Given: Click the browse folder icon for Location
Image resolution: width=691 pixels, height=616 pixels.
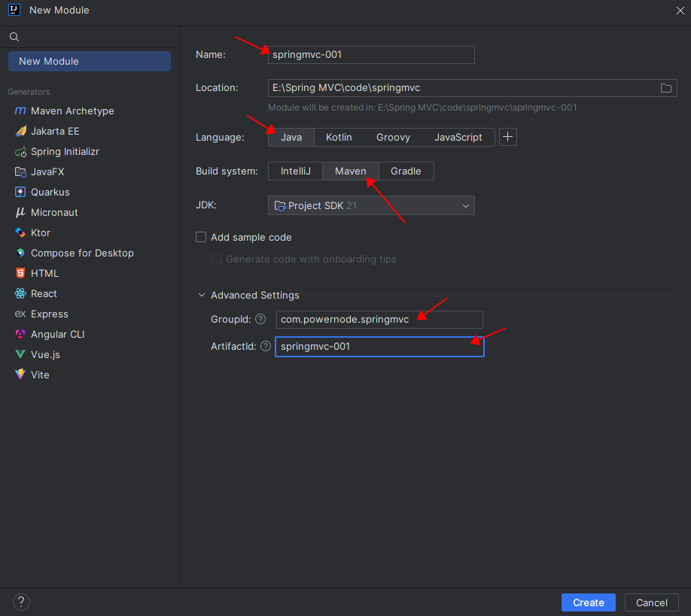Looking at the screenshot, I should [666, 88].
